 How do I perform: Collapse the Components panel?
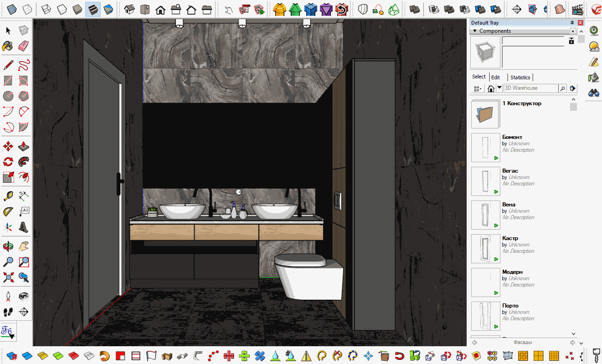click(x=475, y=31)
